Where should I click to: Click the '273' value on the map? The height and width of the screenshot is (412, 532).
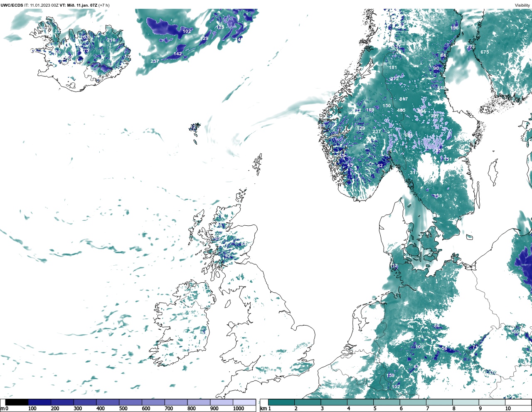[x=470, y=47]
